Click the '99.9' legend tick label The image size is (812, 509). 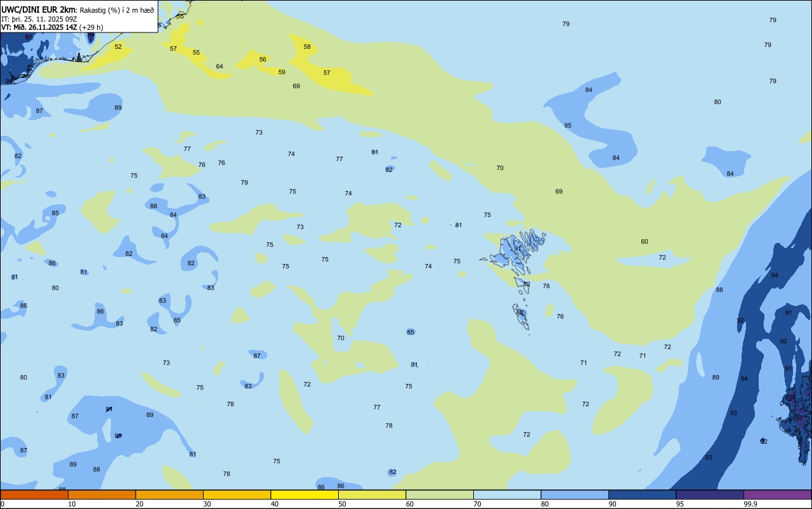(x=751, y=504)
